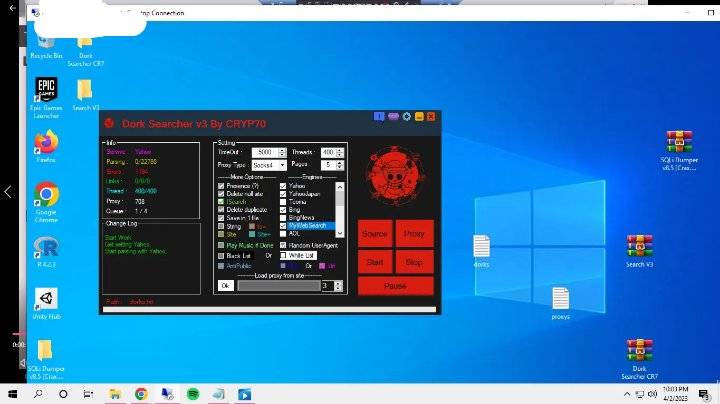Click the Source button
This screenshot has width=720, height=404.
click(375, 234)
